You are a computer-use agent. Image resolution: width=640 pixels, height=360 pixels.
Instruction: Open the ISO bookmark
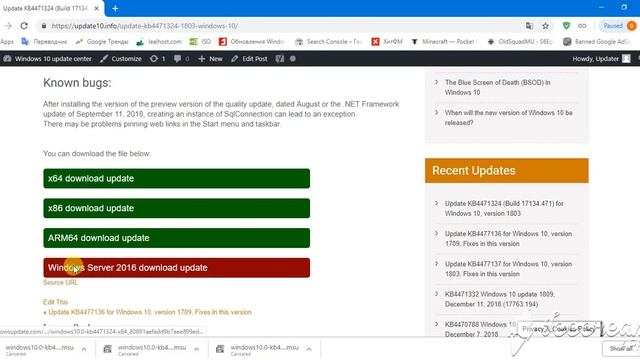(200, 42)
